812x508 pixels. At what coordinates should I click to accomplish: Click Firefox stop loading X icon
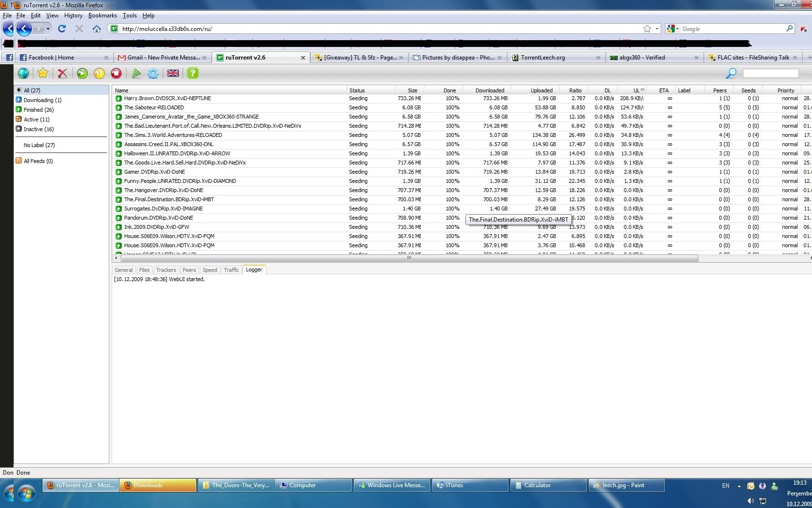click(79, 29)
